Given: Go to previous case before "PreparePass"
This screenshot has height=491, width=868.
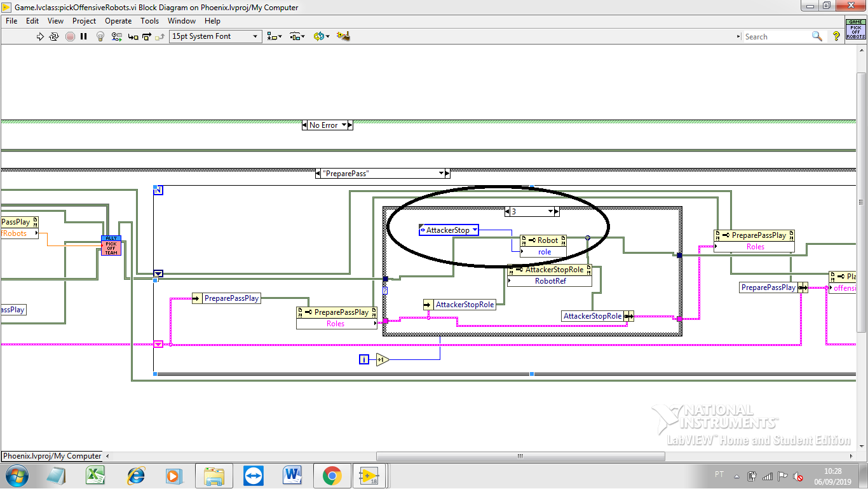Looking at the screenshot, I should pos(318,173).
